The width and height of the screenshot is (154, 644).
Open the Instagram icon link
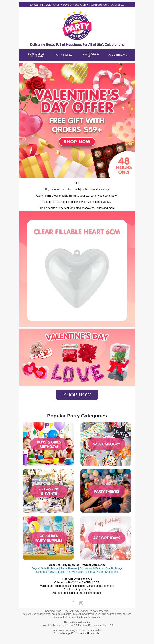(x=81, y=603)
